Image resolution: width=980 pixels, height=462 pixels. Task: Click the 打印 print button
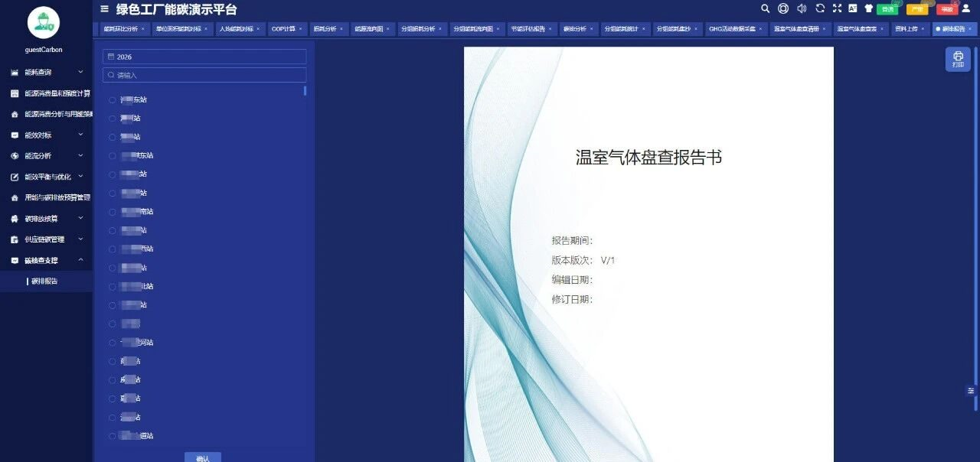pos(958,59)
